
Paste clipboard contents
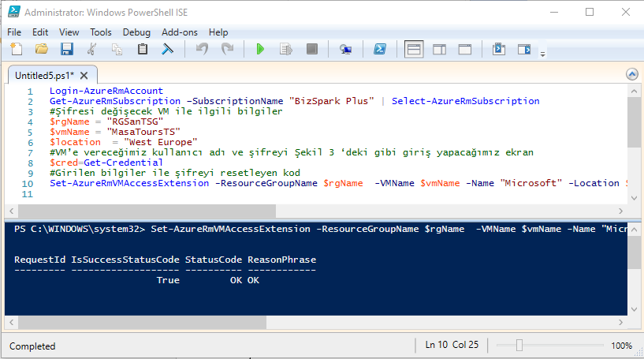(x=142, y=50)
